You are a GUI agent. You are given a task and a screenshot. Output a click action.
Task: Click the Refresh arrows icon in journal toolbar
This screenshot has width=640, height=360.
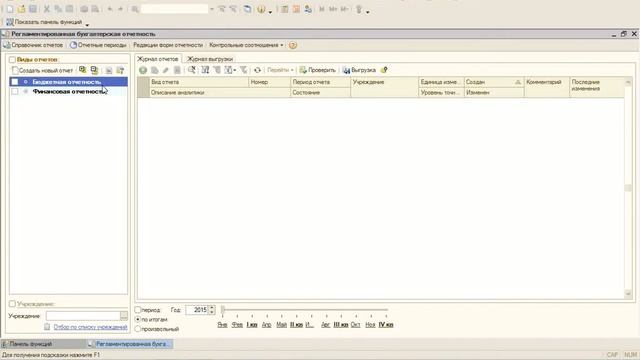[257, 70]
